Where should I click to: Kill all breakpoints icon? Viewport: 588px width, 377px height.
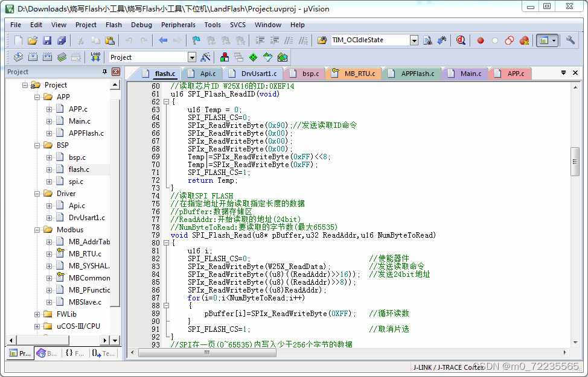[x=524, y=40]
